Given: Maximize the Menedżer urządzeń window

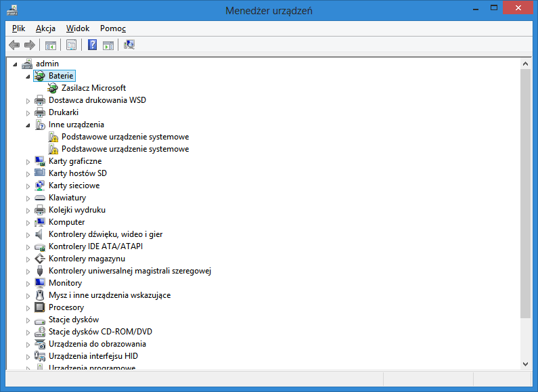Looking at the screenshot, I should click(x=494, y=8).
